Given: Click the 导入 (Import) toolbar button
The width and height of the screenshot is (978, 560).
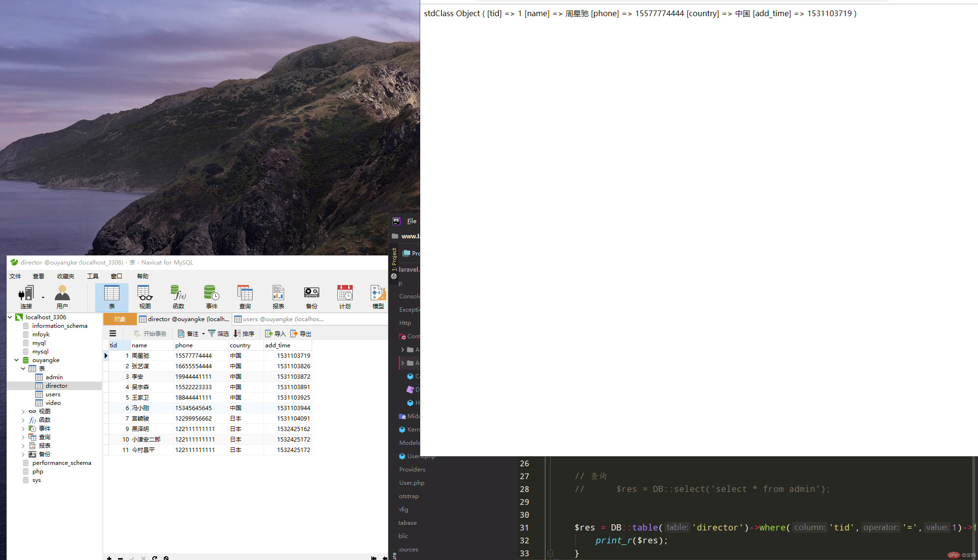Looking at the screenshot, I should (x=275, y=334).
